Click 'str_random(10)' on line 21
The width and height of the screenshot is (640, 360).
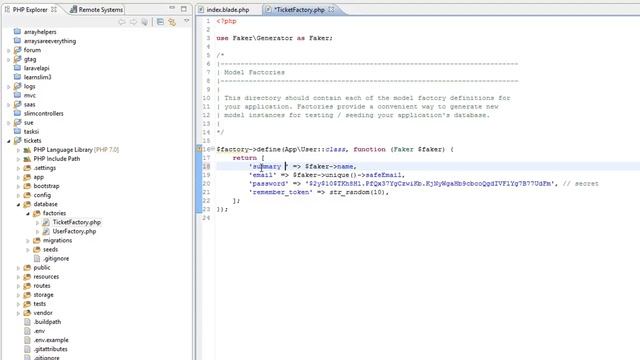(357, 192)
